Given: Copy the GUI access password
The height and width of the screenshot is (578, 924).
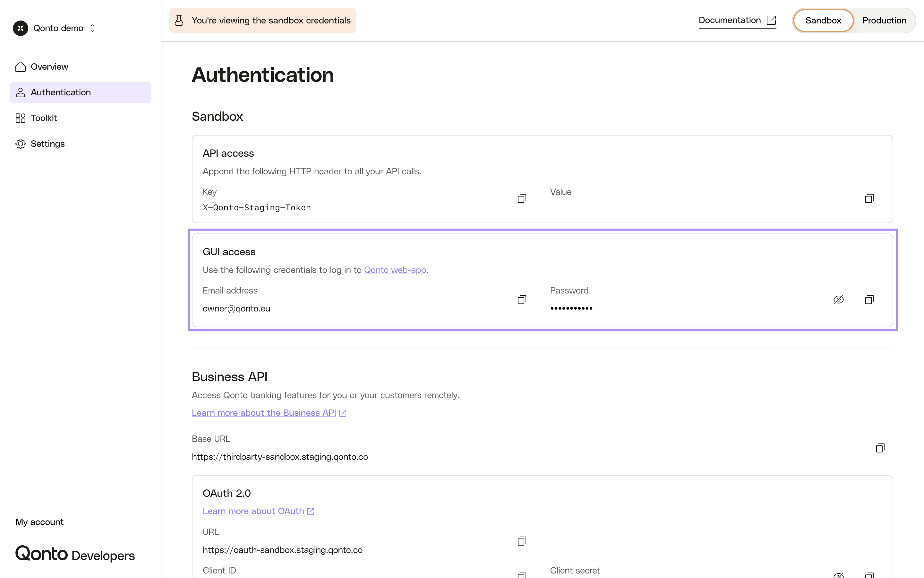Looking at the screenshot, I should click(x=869, y=299).
